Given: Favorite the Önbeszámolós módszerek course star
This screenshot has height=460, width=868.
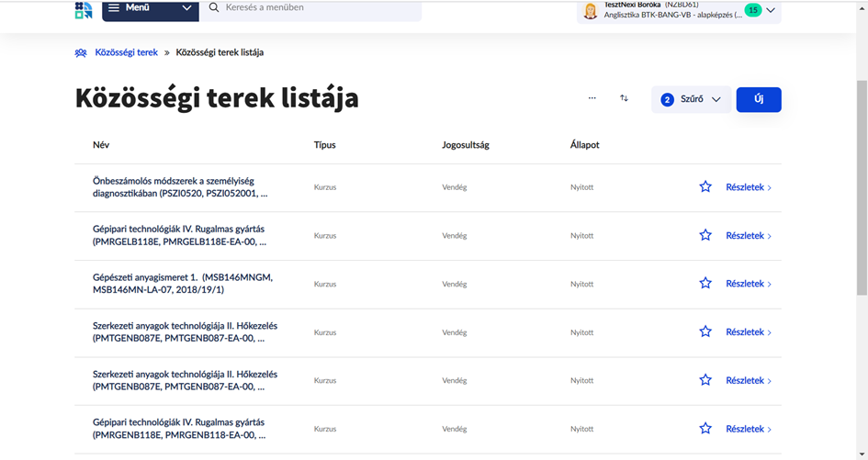Looking at the screenshot, I should click(x=705, y=187).
